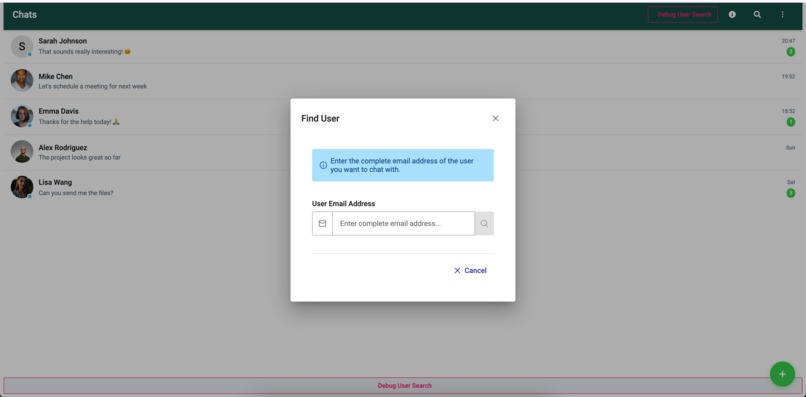This screenshot has width=806, height=397.
Task: Click Emma Davis's profile photo
Action: pos(22,116)
